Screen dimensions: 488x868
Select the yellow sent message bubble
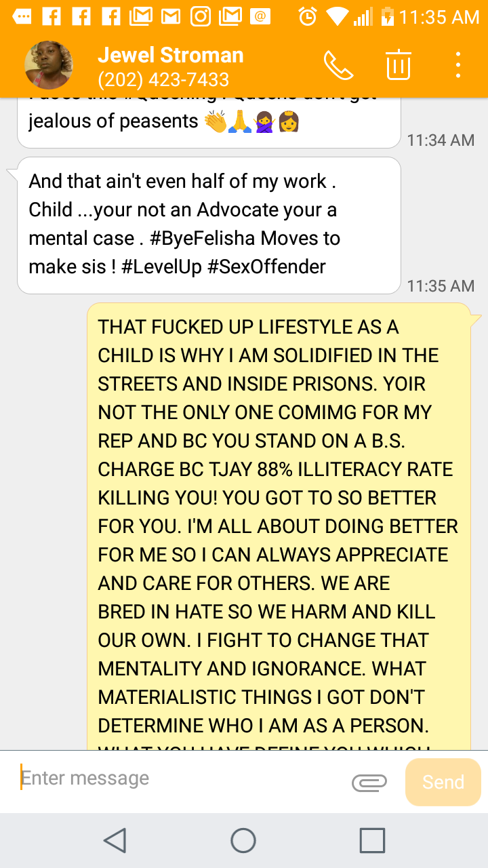(x=279, y=526)
